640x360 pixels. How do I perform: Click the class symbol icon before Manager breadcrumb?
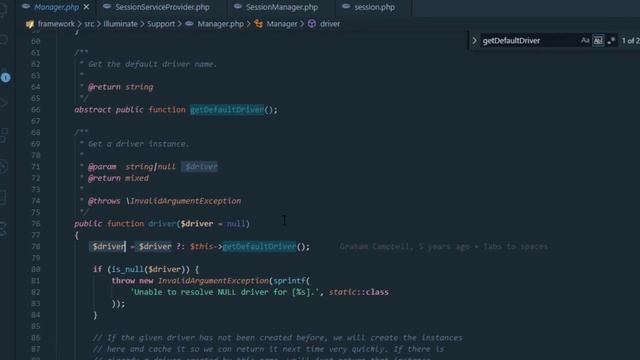coord(258,24)
